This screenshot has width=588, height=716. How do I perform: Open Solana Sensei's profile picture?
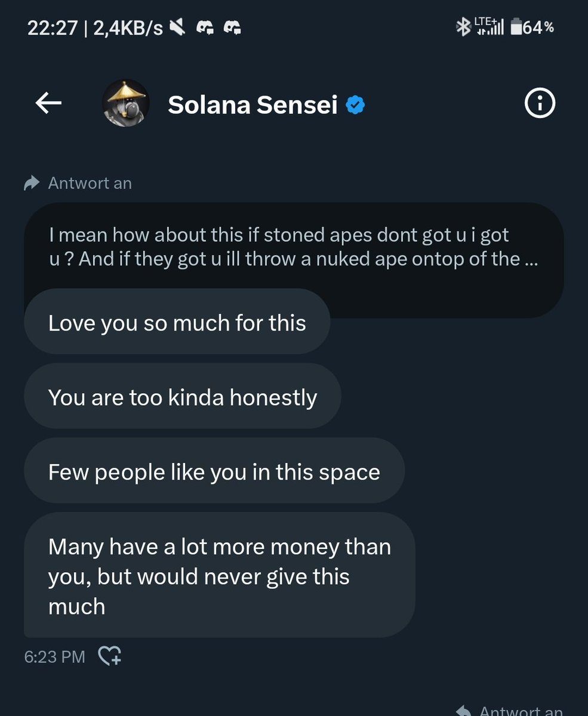click(x=125, y=103)
